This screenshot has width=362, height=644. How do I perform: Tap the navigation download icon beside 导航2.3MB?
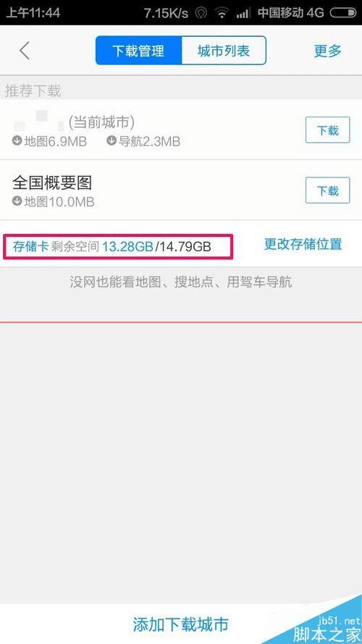coord(111,142)
